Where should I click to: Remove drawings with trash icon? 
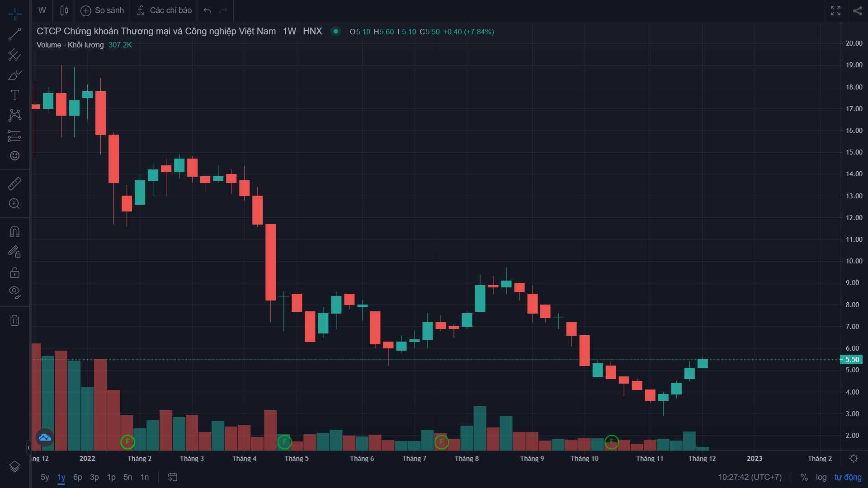point(14,320)
